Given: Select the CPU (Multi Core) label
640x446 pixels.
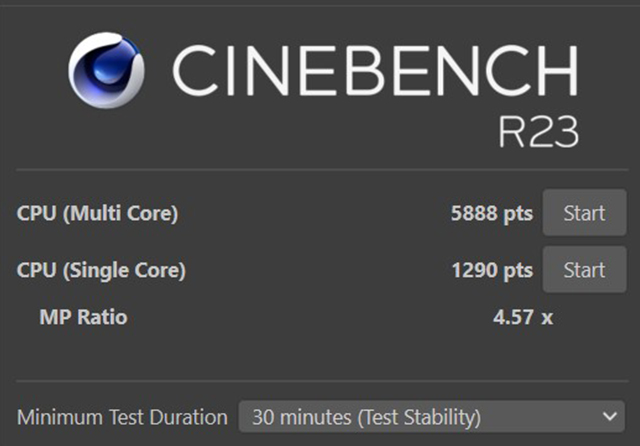Looking at the screenshot, I should click(x=97, y=213).
